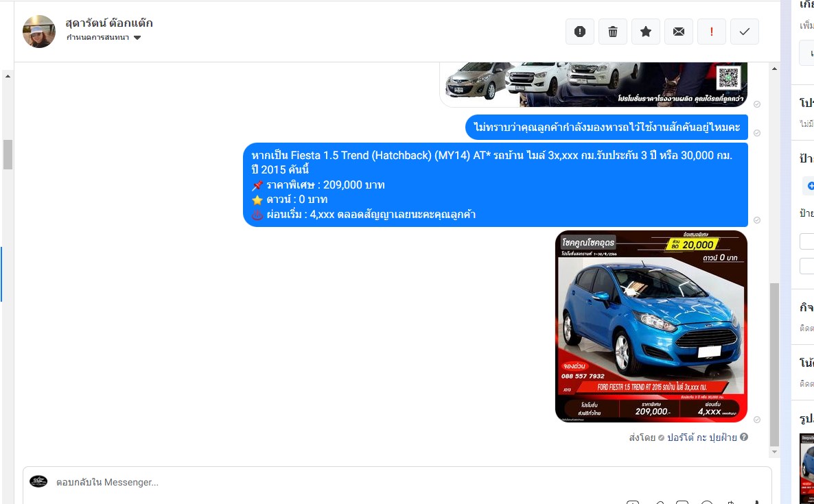814x504 pixels.
Task: Star this conversation
Action: [x=646, y=32]
